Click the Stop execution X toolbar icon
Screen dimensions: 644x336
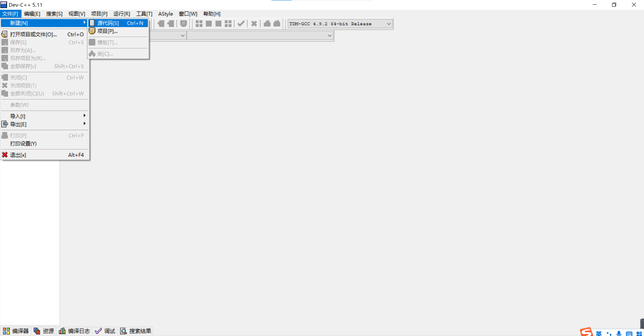tap(254, 23)
